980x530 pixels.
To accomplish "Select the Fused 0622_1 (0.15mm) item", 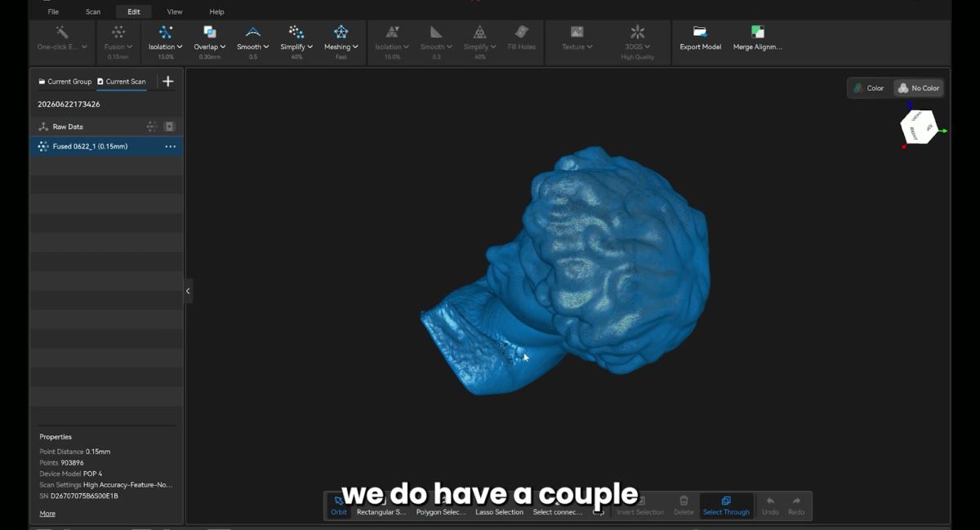I will pyautogui.click(x=106, y=146).
